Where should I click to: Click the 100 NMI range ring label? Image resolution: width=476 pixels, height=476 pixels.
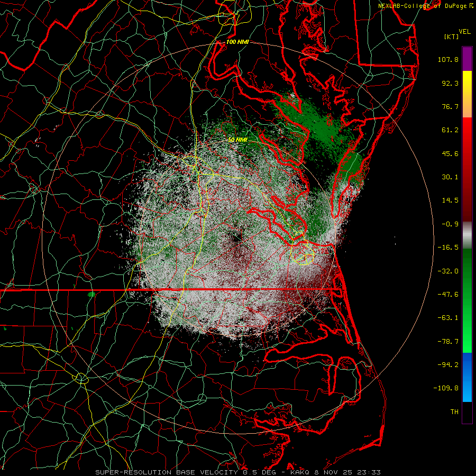coord(237,42)
